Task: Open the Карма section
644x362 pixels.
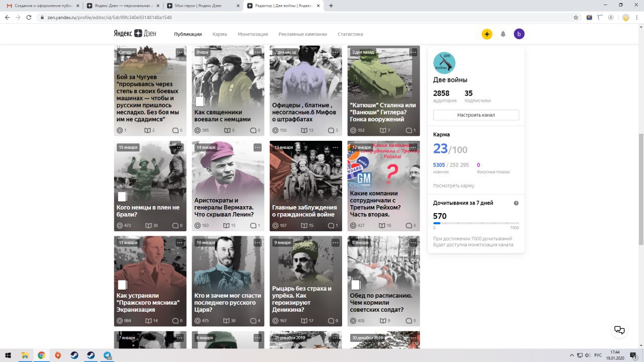Action: [x=220, y=34]
